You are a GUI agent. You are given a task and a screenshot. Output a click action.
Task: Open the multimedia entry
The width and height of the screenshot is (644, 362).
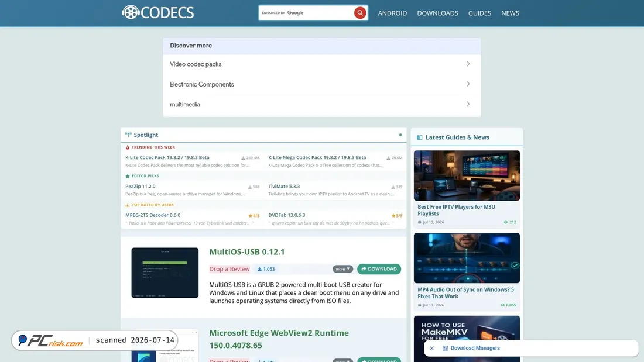coord(321,104)
